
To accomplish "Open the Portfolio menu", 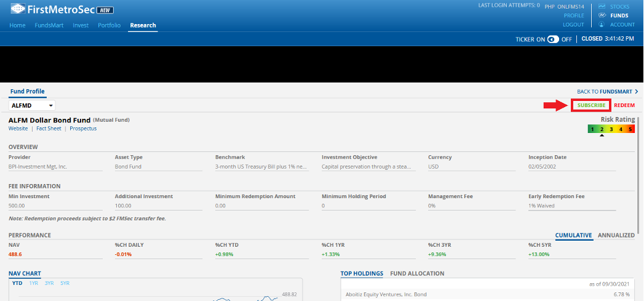I will click(109, 25).
